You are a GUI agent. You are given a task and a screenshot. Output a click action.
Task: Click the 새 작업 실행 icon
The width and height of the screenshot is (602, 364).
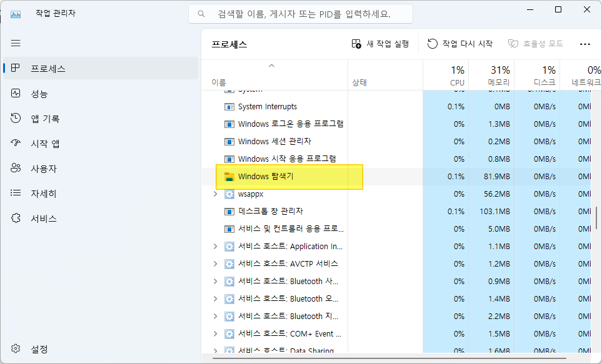coord(356,44)
